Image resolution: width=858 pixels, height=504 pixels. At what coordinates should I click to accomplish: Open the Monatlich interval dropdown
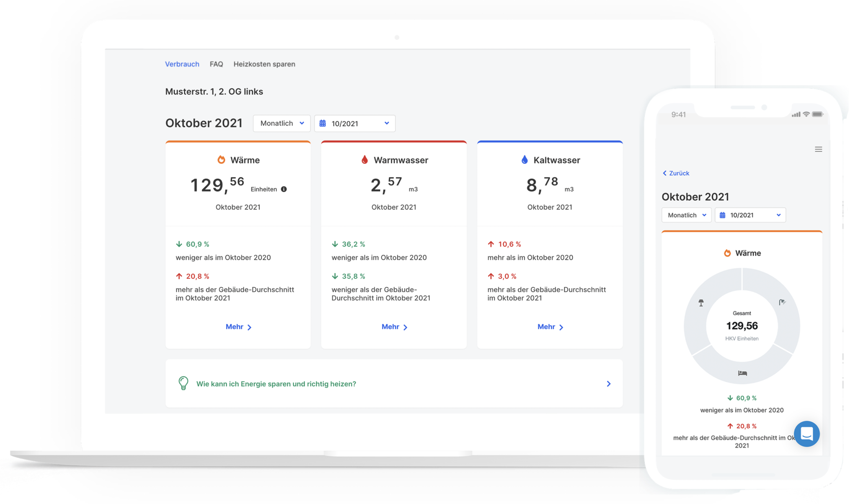[x=281, y=123]
